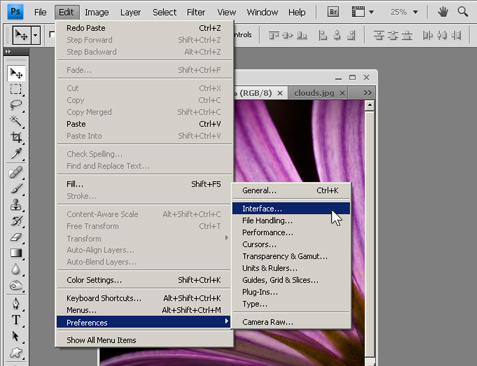Click the document scrollbar up arrow
The image size is (477, 366).
coord(369,105)
